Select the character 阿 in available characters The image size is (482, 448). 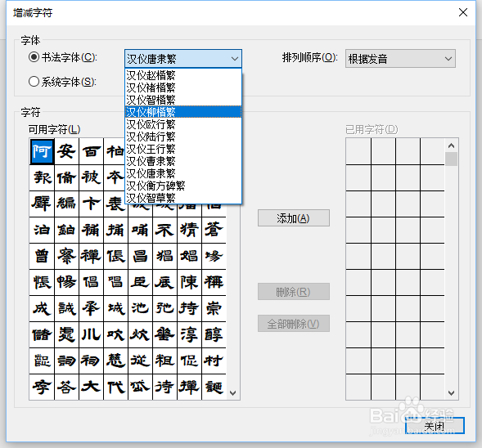click(42, 152)
